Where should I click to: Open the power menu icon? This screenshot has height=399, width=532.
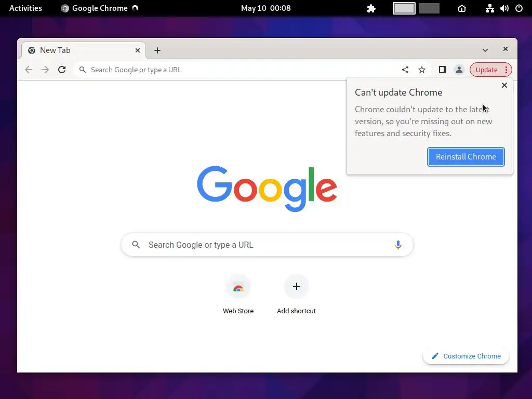(519, 8)
